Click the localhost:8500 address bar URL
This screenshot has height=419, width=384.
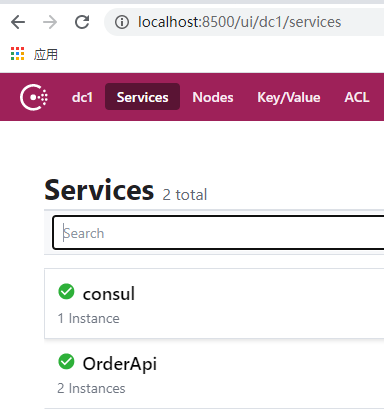pos(239,22)
